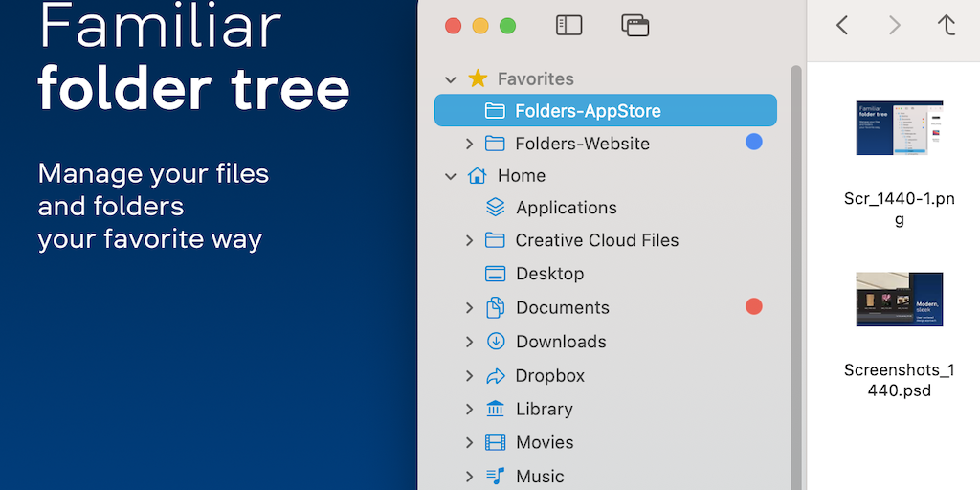Toggle the sidebar panel icon
The width and height of the screenshot is (980, 490).
[568, 26]
